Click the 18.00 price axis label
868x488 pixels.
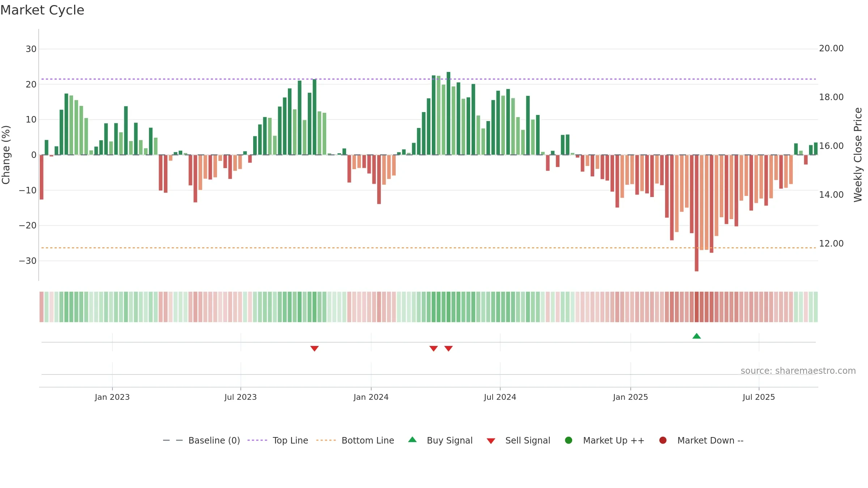pyautogui.click(x=831, y=97)
